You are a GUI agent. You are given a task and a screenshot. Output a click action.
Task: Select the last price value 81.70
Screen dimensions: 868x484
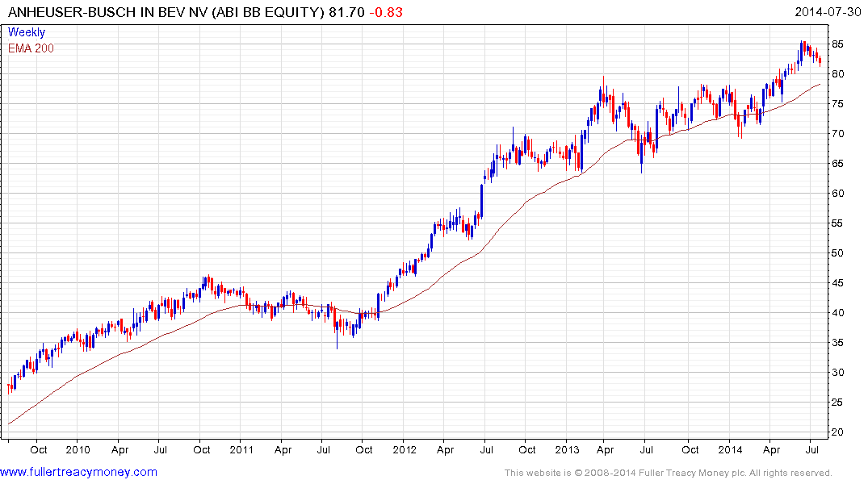(x=346, y=12)
